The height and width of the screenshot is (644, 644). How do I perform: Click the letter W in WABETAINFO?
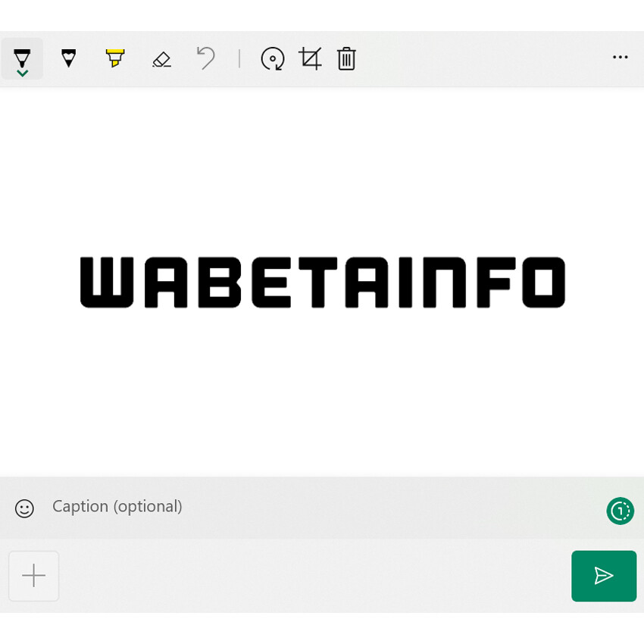(107, 283)
